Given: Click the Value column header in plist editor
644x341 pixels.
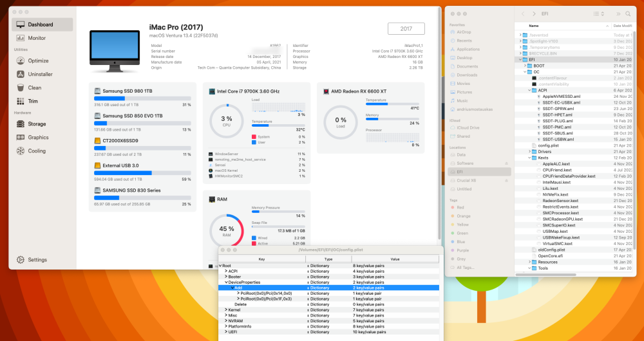Looking at the screenshot, I should (x=395, y=259).
